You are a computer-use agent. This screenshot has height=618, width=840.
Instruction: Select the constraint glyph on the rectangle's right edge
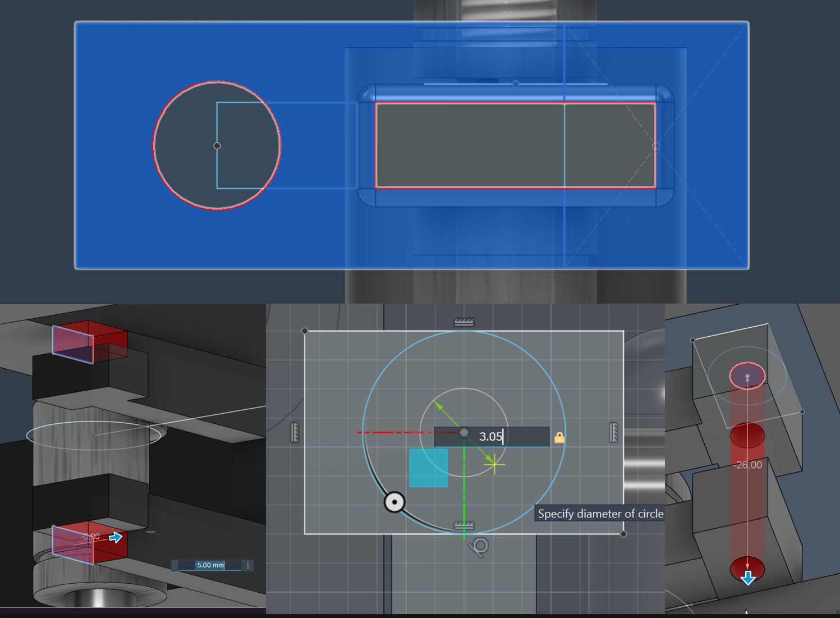[613, 432]
